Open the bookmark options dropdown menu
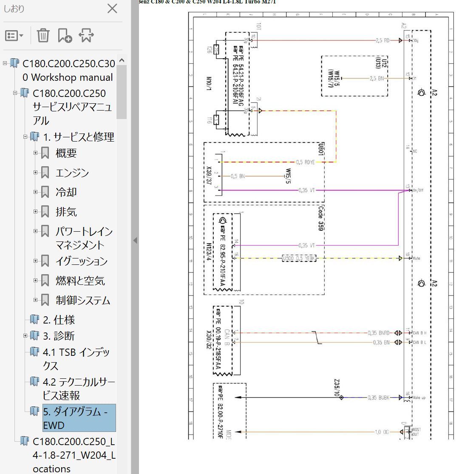Screen dimensions: 476x474 click(x=14, y=36)
